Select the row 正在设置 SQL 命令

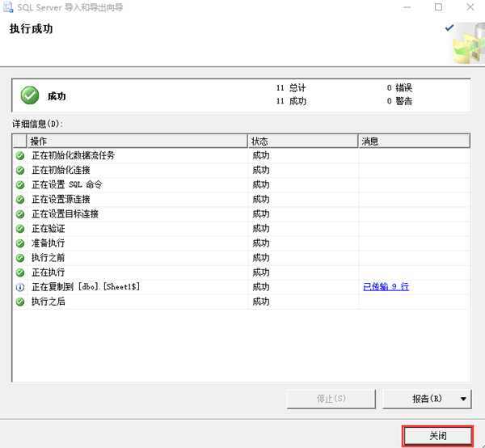[241, 185]
